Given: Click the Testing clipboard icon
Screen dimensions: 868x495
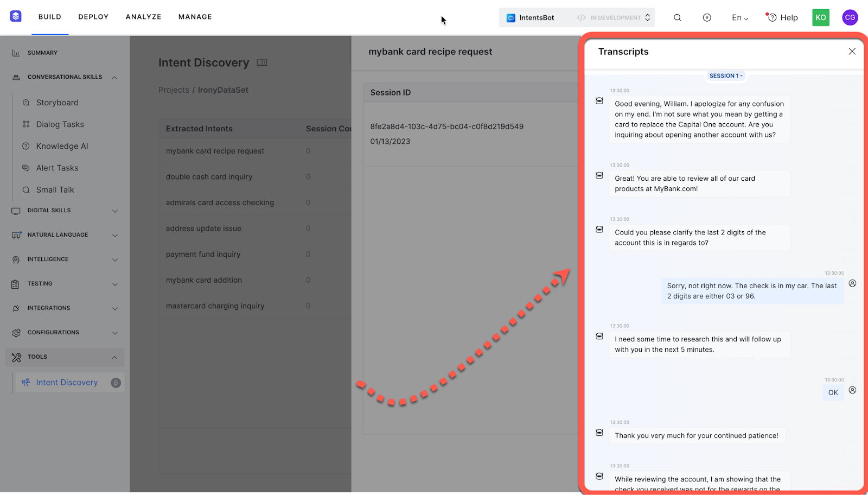Looking at the screenshot, I should [16, 284].
